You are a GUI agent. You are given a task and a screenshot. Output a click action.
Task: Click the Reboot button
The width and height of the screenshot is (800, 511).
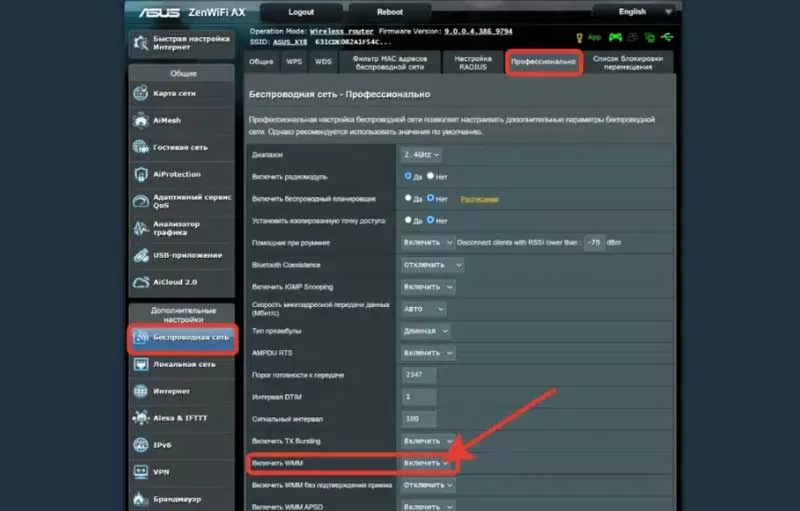click(390, 12)
